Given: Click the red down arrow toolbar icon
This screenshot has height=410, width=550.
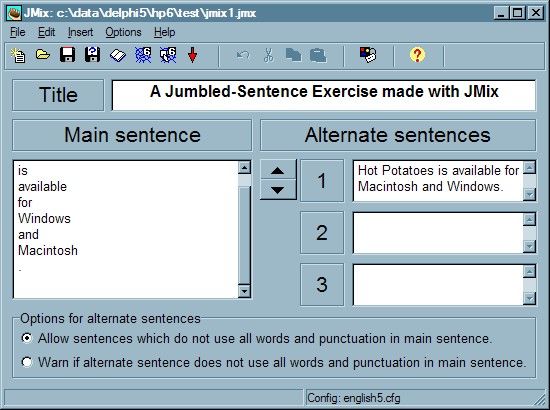Looking at the screenshot, I should point(193,55).
